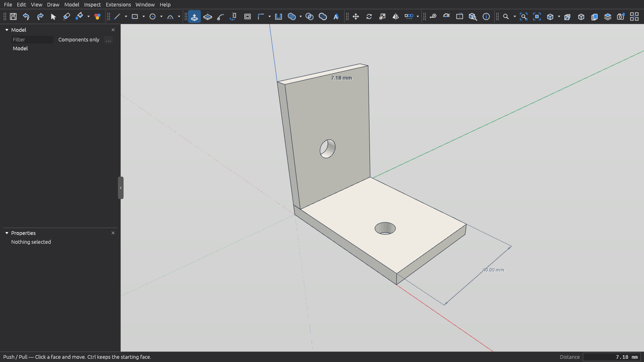Open the Extensions menu
The width and height of the screenshot is (644, 362).
tap(118, 5)
